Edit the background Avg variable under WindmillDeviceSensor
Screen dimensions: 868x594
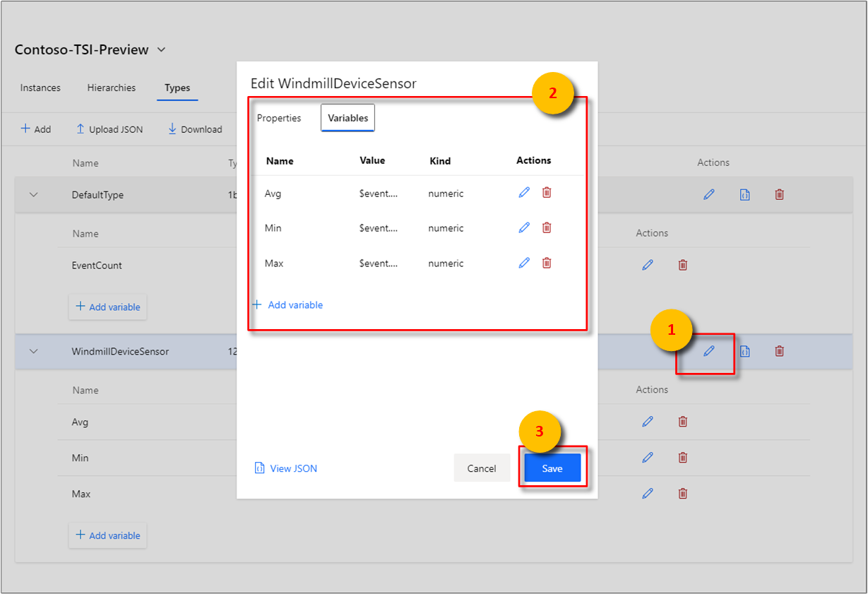click(x=648, y=422)
